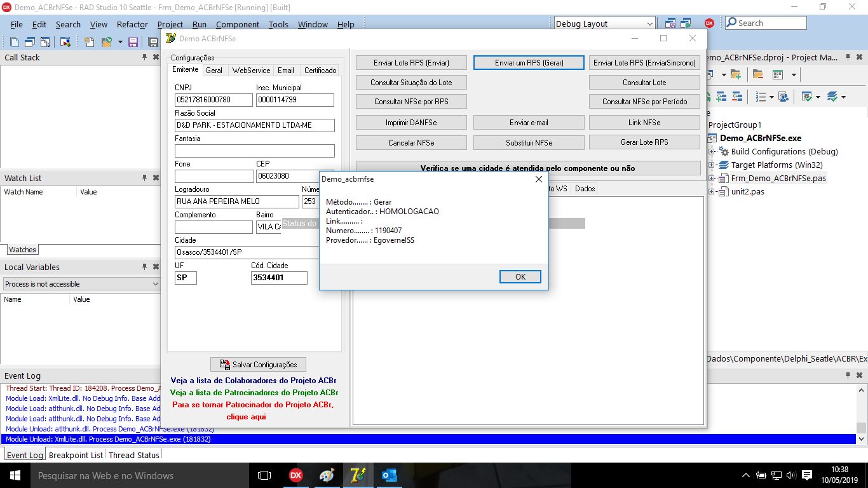Image resolution: width=868 pixels, height=488 pixels.
Task: Close the Watch List panel
Action: (x=156, y=178)
